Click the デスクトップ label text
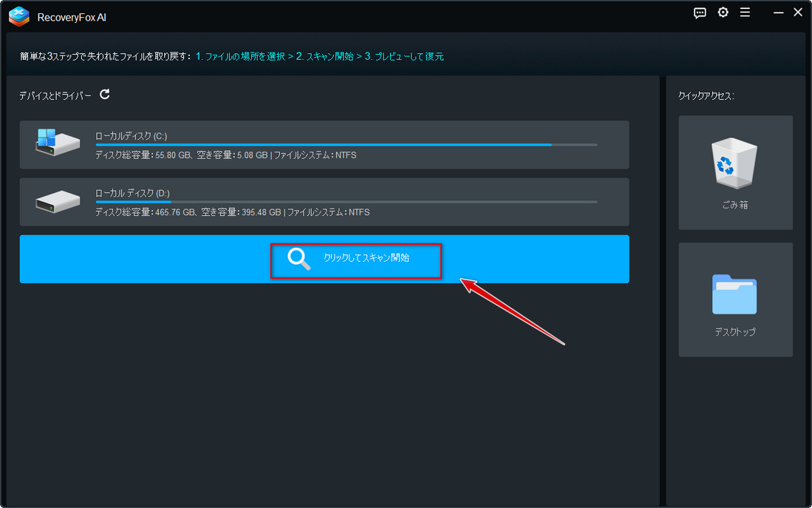Image resolution: width=812 pixels, height=508 pixels. pos(735,332)
